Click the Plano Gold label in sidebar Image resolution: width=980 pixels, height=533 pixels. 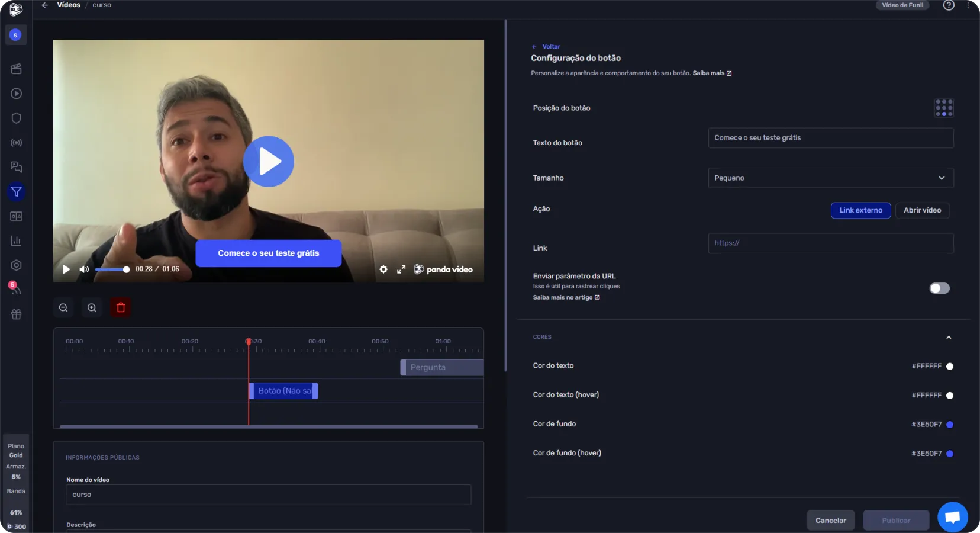tap(16, 451)
